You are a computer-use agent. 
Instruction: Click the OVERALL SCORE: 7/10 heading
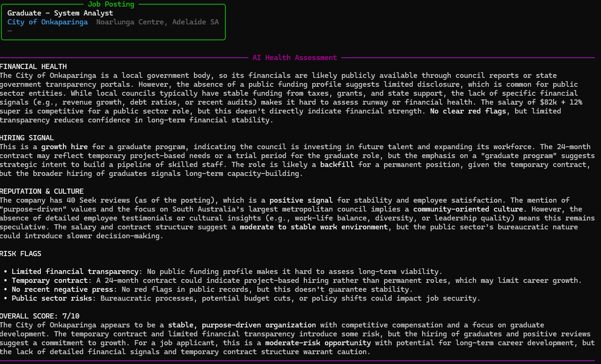point(40,316)
